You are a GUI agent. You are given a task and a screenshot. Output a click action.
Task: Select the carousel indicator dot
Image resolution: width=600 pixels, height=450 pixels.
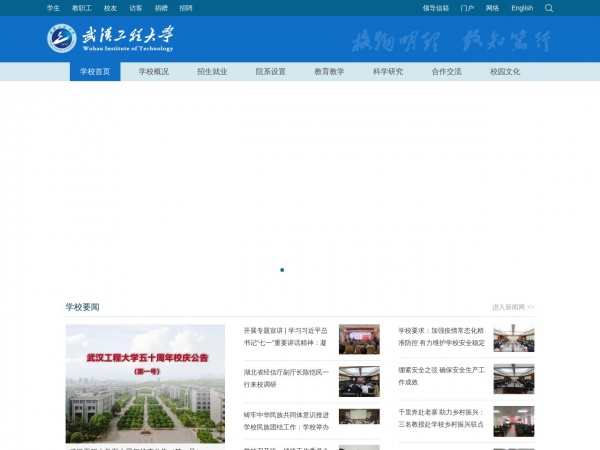(282, 270)
